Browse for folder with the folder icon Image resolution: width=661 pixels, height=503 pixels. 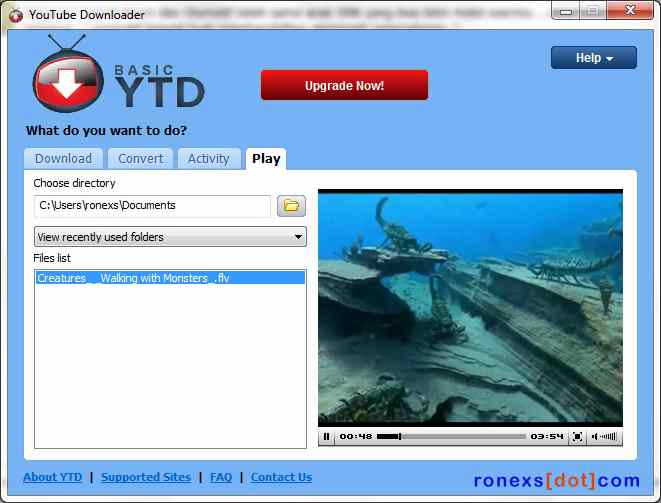coord(291,206)
